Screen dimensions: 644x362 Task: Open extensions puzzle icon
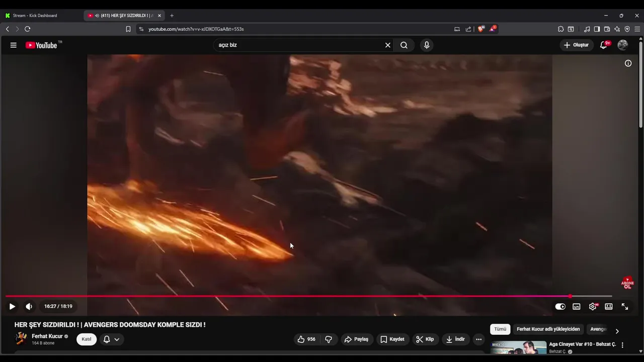[x=561, y=29]
